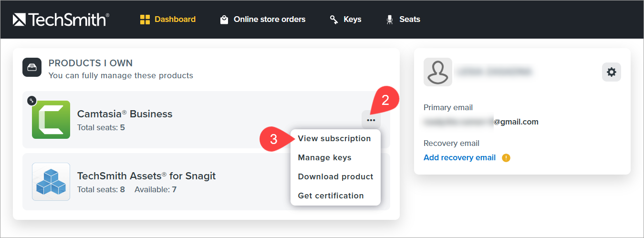Click the key icon in navigation
Viewport: 644px width, 238px height.
pos(334,20)
